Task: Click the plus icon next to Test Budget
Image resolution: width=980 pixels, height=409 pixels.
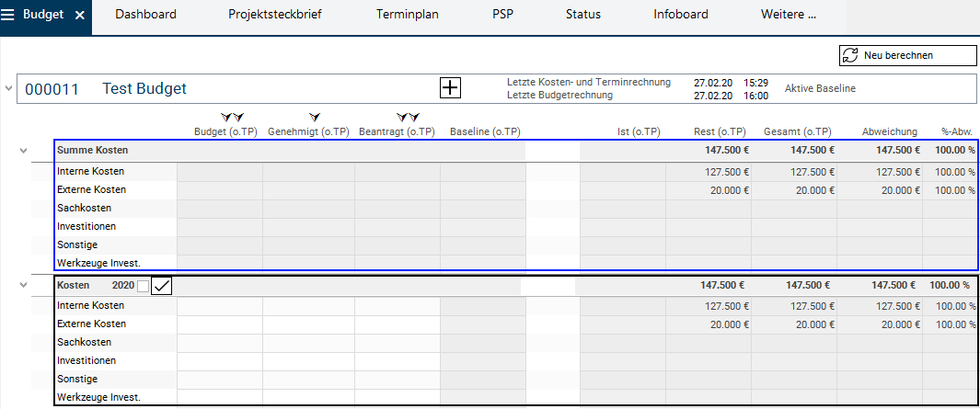Action: coord(450,88)
